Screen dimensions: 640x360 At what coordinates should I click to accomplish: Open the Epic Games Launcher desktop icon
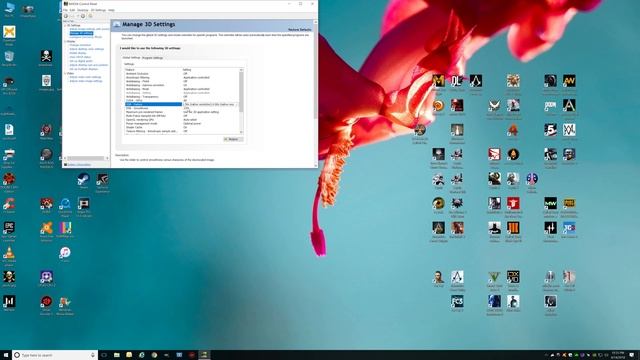9,231
